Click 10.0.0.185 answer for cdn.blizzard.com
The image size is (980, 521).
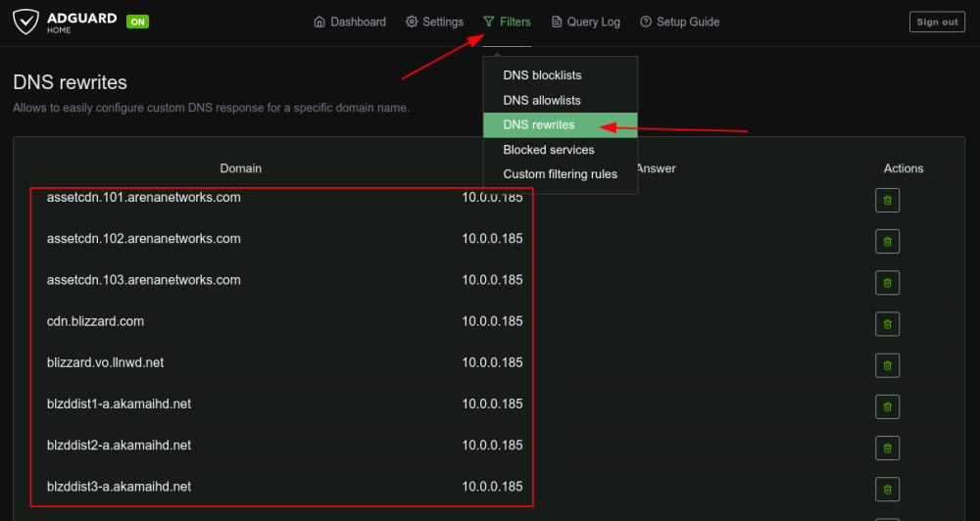[x=493, y=321]
